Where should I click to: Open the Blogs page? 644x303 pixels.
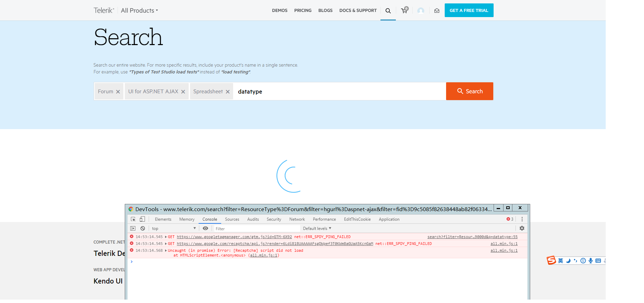pos(325,11)
